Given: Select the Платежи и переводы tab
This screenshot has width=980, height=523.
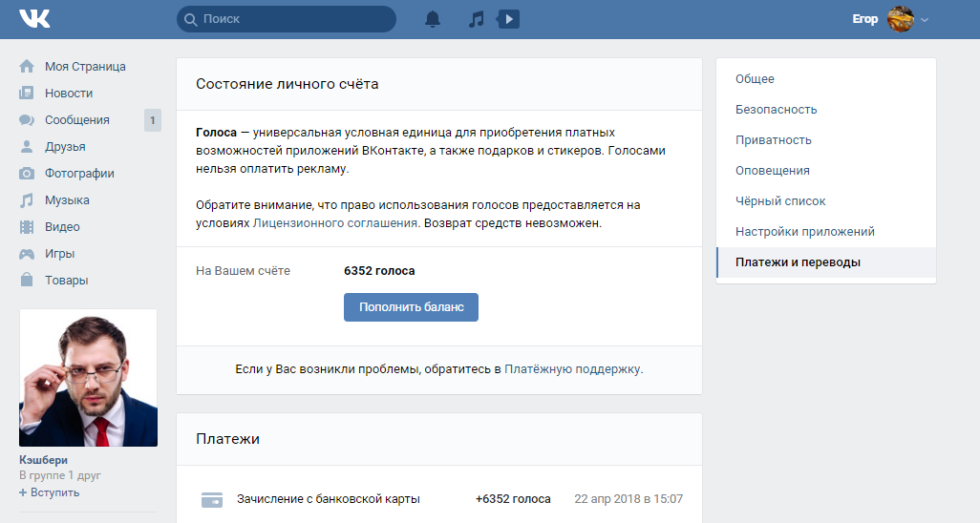Looking at the screenshot, I should coord(826,262).
